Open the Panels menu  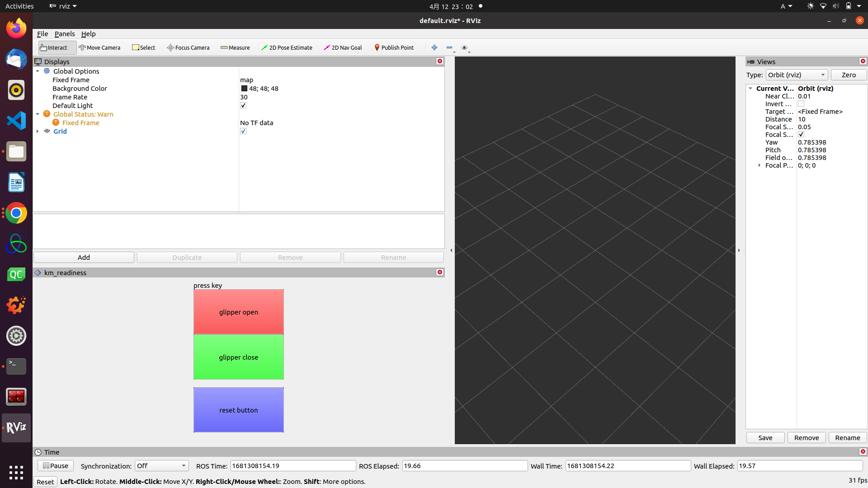pyautogui.click(x=64, y=34)
